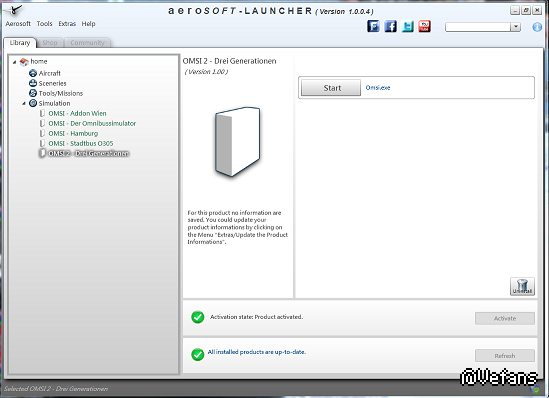Click All installed products are up-to-date link
549x398 pixels.
point(257,352)
